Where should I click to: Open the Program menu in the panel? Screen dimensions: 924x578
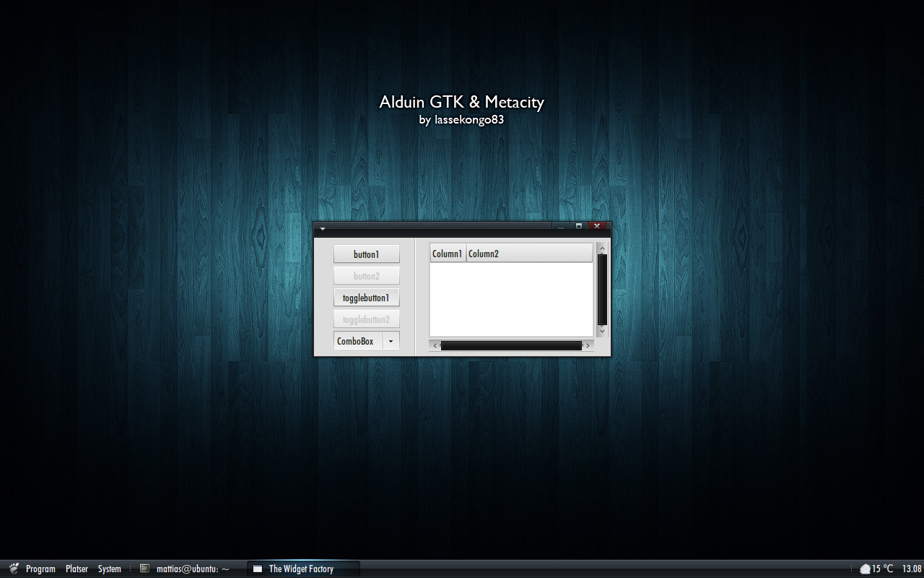coord(40,569)
